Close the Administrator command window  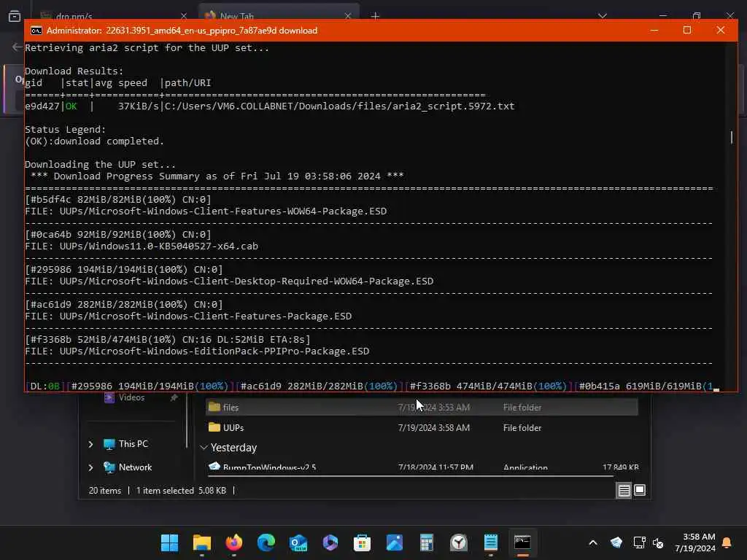point(720,31)
